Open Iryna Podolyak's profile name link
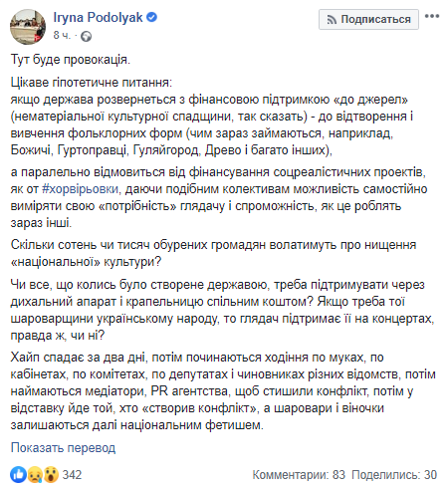448x489 pixels. point(98,17)
